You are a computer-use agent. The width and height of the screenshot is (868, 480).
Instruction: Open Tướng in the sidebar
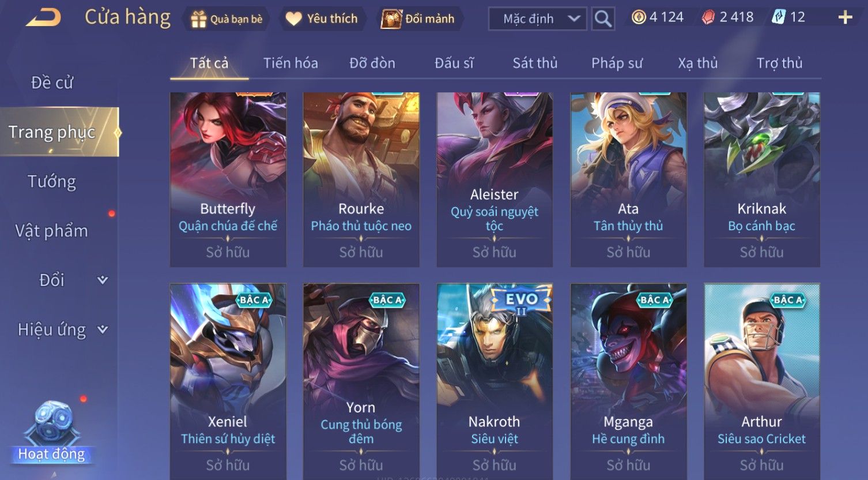(x=52, y=181)
